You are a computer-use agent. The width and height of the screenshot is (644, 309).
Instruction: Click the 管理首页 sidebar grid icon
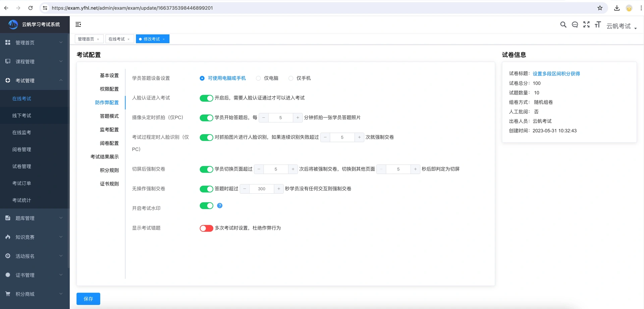[x=8, y=42]
